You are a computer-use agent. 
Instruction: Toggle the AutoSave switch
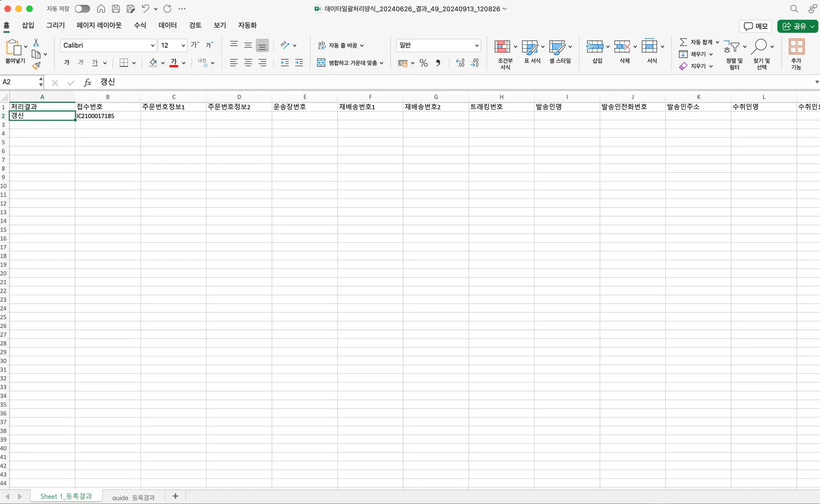82,8
